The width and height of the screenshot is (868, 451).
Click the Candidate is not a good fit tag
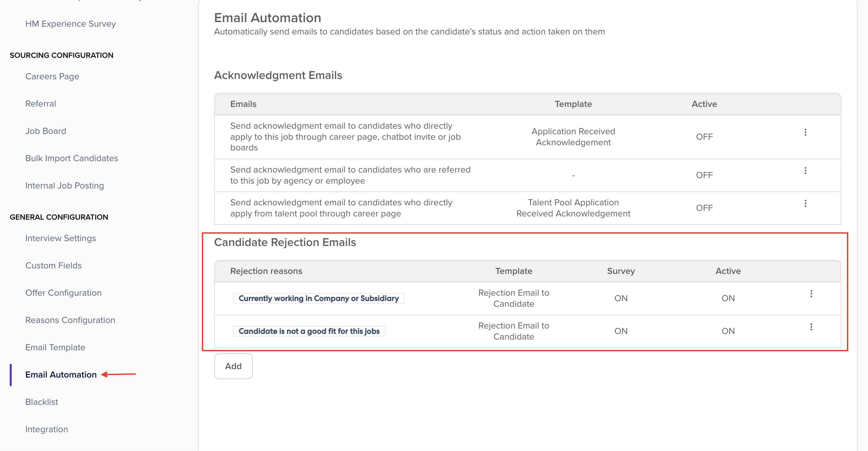coord(309,331)
